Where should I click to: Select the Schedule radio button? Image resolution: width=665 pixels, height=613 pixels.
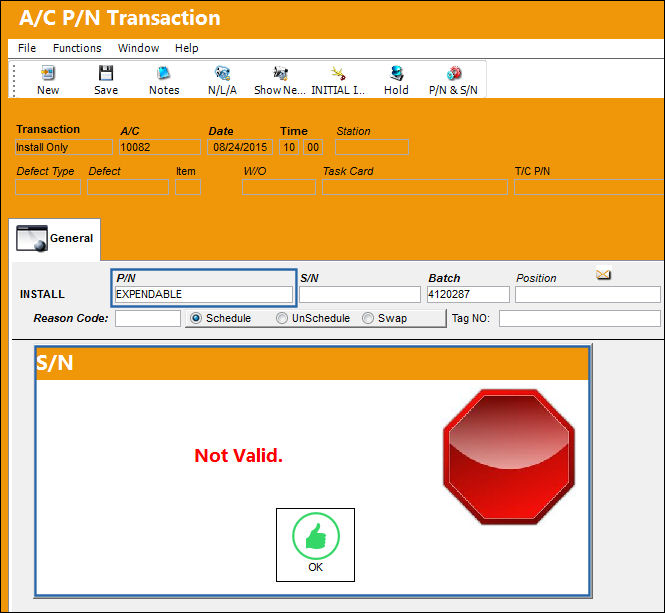[x=196, y=318]
